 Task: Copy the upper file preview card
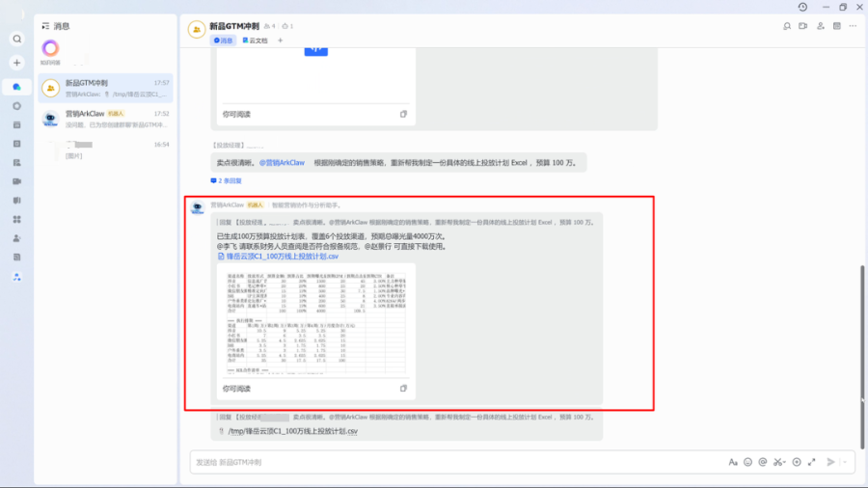403,114
